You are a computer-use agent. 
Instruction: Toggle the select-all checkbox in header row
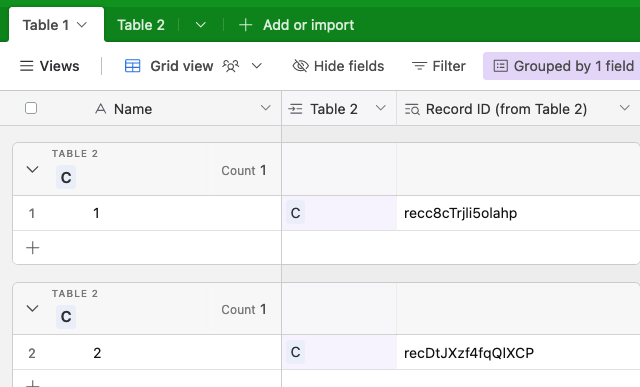[31, 108]
